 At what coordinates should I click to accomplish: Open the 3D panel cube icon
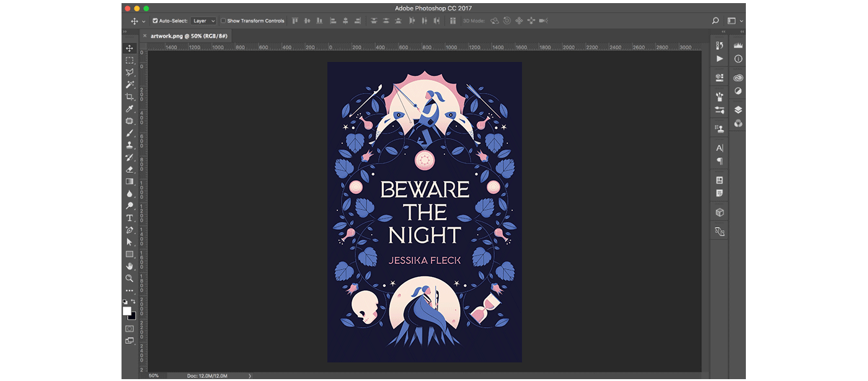(719, 212)
